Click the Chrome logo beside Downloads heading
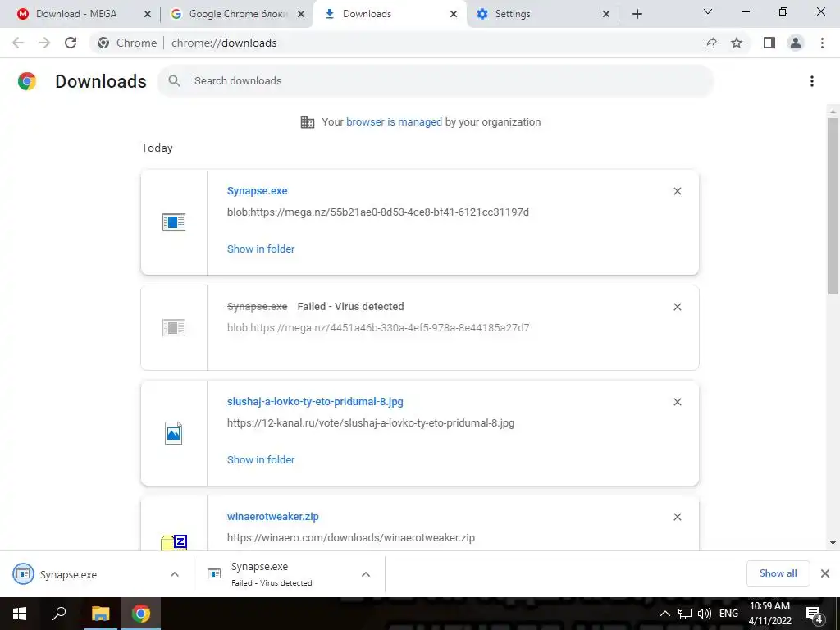Screen dimensions: 840x630 pyautogui.click(x=27, y=81)
